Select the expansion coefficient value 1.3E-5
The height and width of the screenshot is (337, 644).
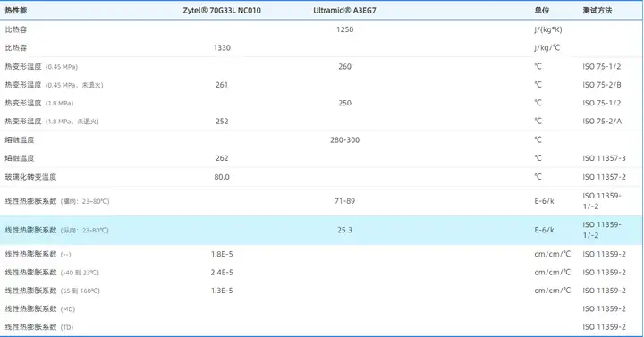pyautogui.click(x=222, y=291)
